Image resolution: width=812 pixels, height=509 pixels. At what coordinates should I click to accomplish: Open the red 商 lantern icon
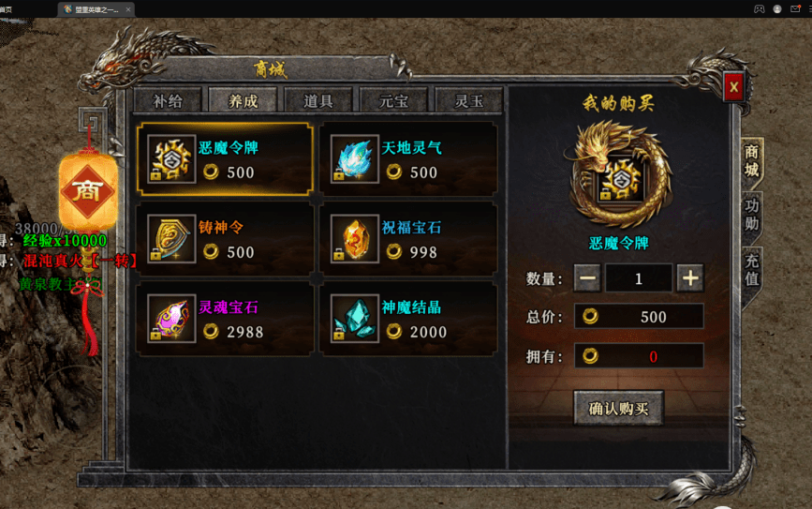click(x=88, y=192)
